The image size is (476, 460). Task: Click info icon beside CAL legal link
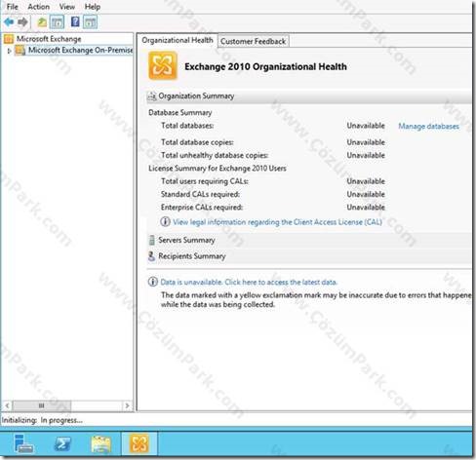pos(165,221)
